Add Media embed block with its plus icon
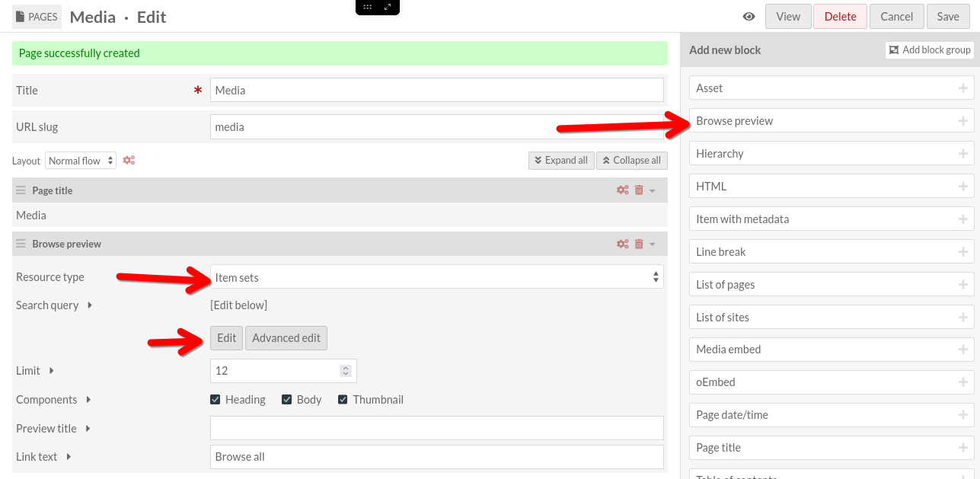The height and width of the screenshot is (479, 980). [963, 350]
